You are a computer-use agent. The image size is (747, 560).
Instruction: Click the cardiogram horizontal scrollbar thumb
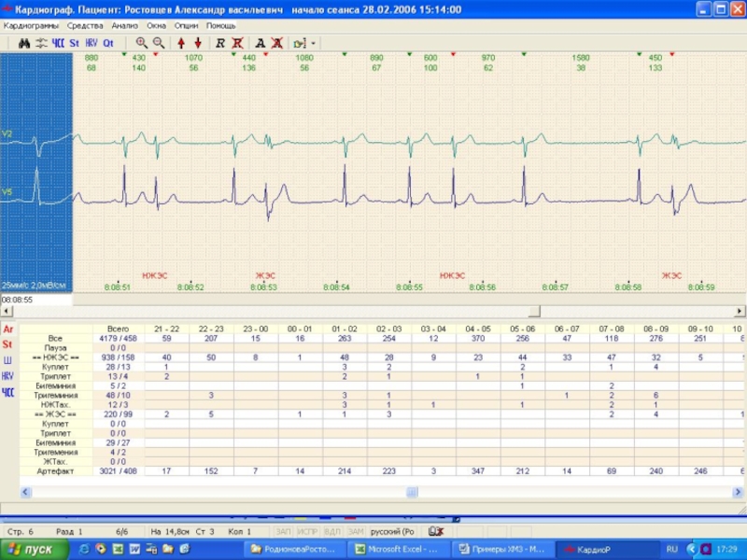pos(534,311)
